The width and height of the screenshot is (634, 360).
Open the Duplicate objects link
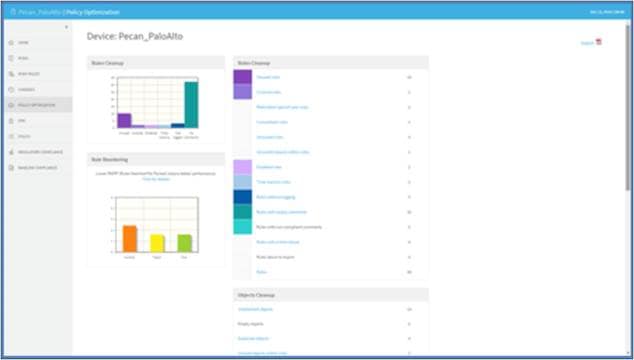(254, 339)
